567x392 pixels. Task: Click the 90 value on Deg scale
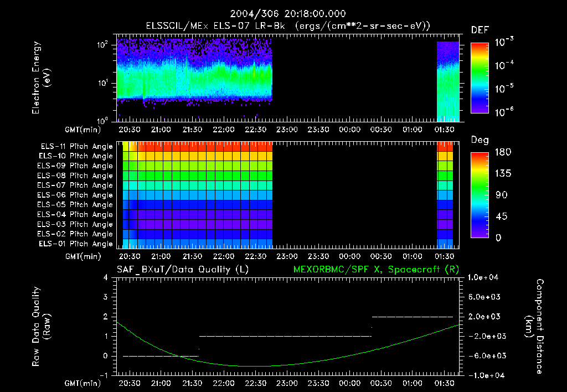tap(502, 195)
